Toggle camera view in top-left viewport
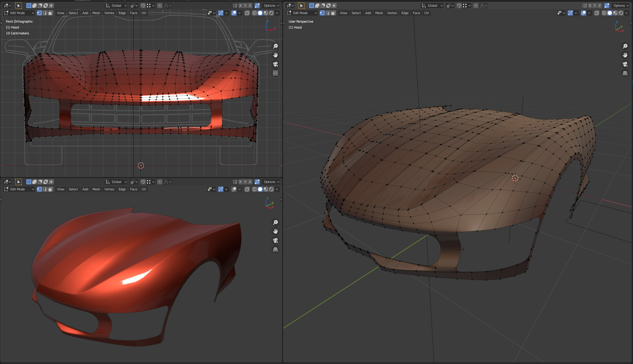633x364 pixels. [275, 64]
